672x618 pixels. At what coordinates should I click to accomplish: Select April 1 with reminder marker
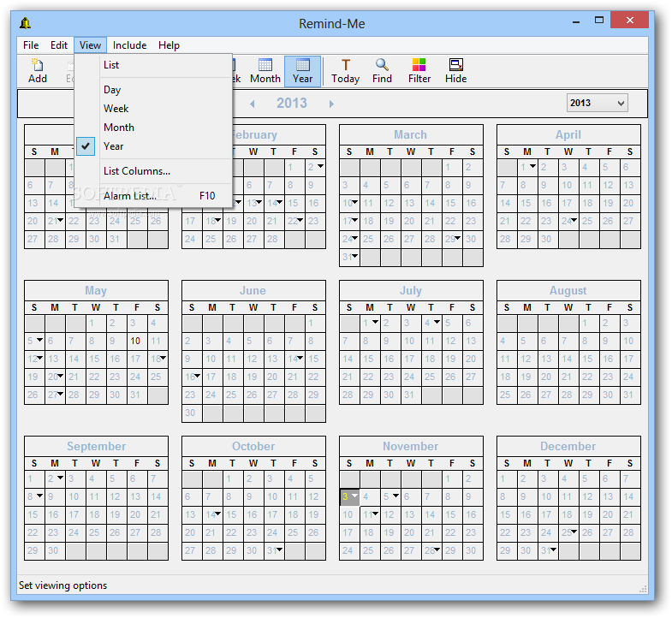click(526, 167)
